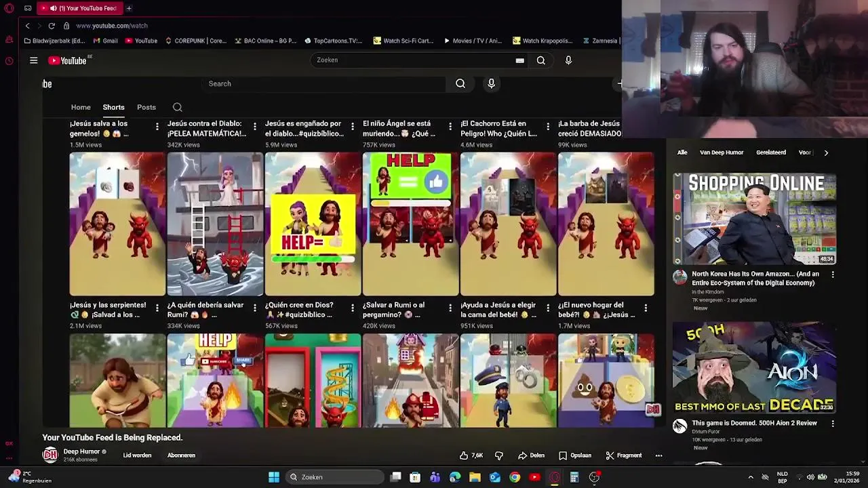Open Deep Humor channel avatar

coord(50,455)
